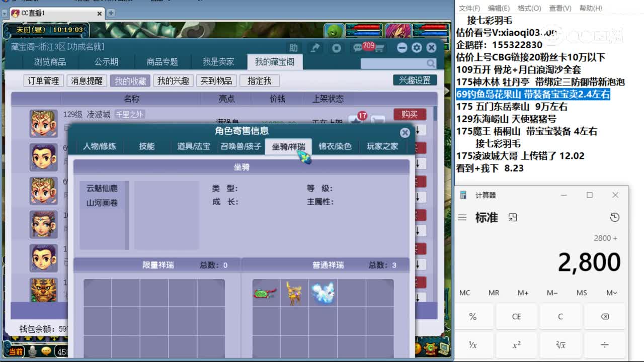Image resolution: width=644 pixels, height=362 pixels.
Task: Open the 格式(O) menu in Notepad
Action: tap(529, 9)
